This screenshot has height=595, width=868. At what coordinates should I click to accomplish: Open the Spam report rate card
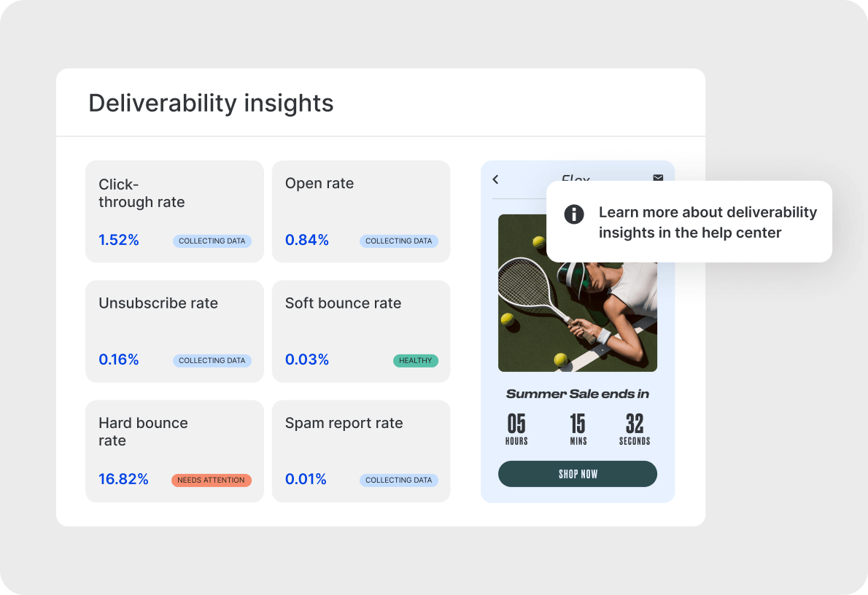[361, 451]
